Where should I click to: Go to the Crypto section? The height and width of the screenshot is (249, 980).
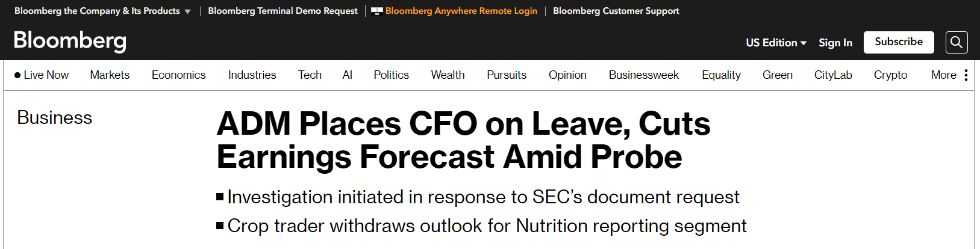click(x=890, y=75)
